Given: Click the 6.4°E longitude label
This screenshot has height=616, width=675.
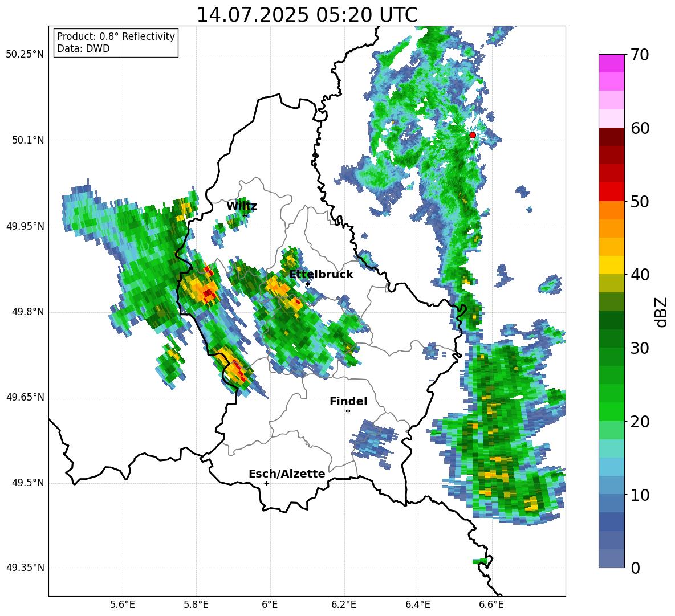Looking at the screenshot, I should click(418, 605).
